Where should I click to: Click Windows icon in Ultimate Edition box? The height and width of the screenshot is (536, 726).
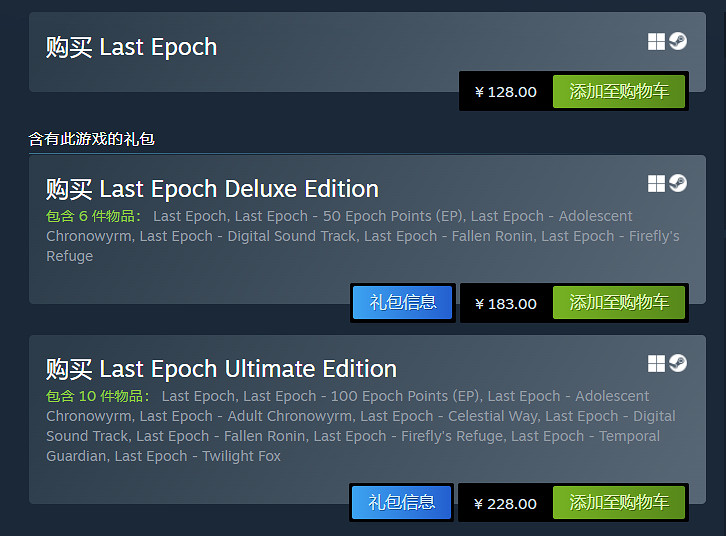656,363
